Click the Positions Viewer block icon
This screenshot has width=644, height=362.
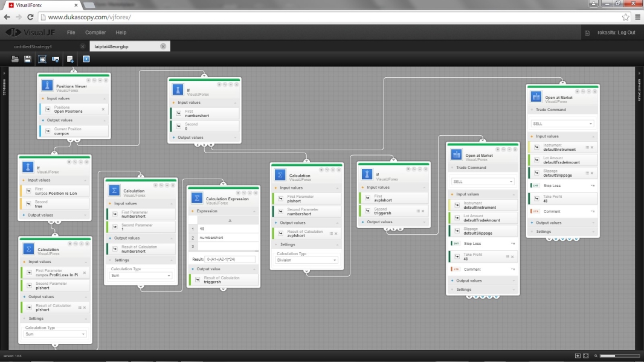47,85
